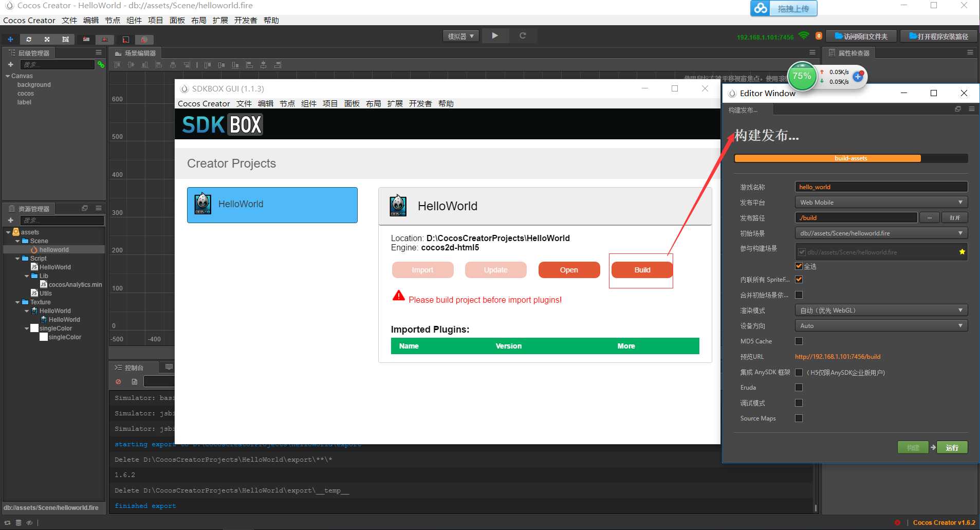Click the cloud upload icon
Viewport: 980px width, 530px height.
pyautogui.click(x=761, y=8)
